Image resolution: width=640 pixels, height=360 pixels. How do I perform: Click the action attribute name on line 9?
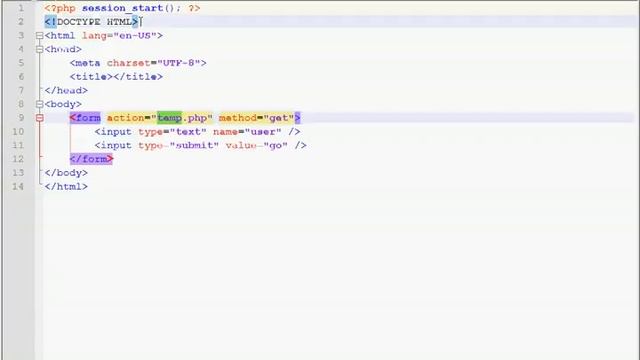[x=126, y=118]
